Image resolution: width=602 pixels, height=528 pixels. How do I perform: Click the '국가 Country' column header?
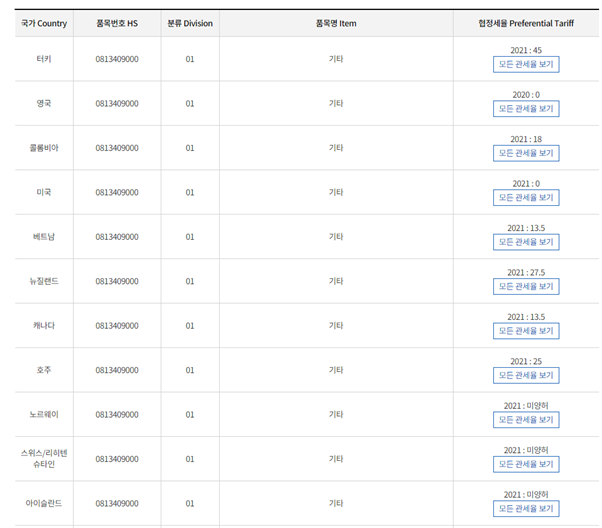tap(44, 23)
